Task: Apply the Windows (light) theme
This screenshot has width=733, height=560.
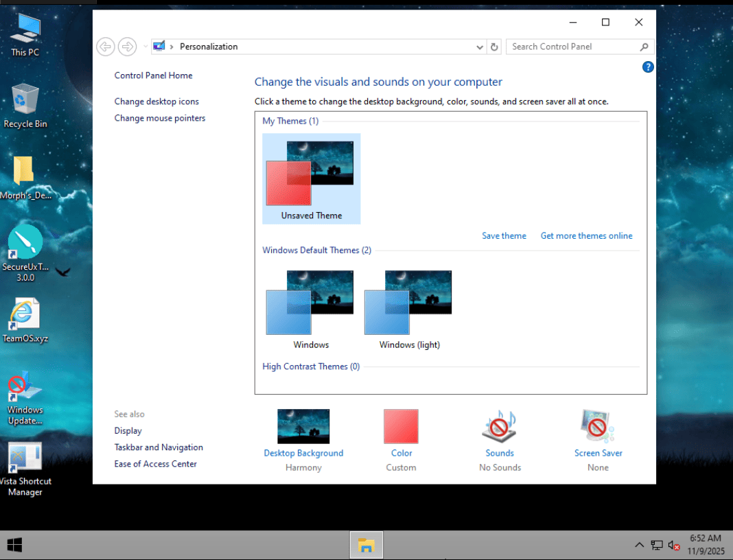Action: 410,309
